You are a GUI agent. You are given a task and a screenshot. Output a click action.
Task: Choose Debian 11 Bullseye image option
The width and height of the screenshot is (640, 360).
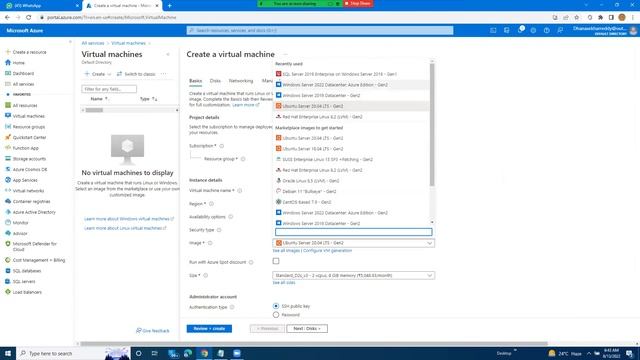click(x=351, y=191)
